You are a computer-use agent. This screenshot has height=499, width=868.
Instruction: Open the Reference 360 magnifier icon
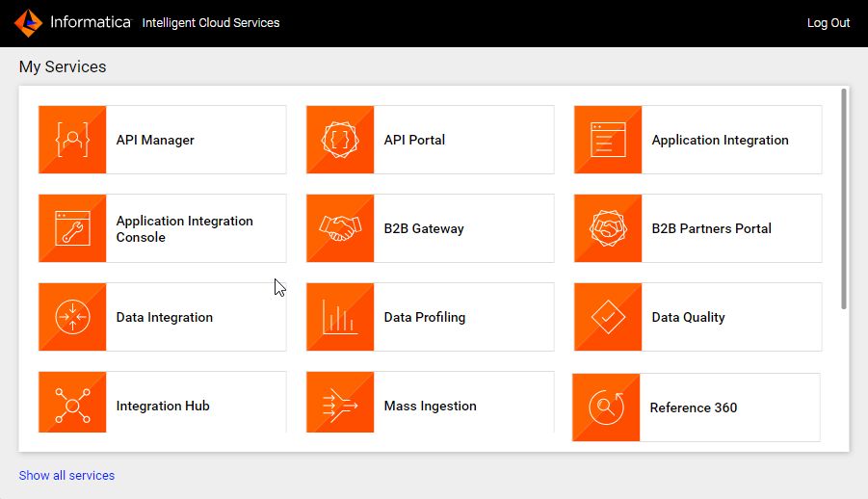(x=606, y=407)
